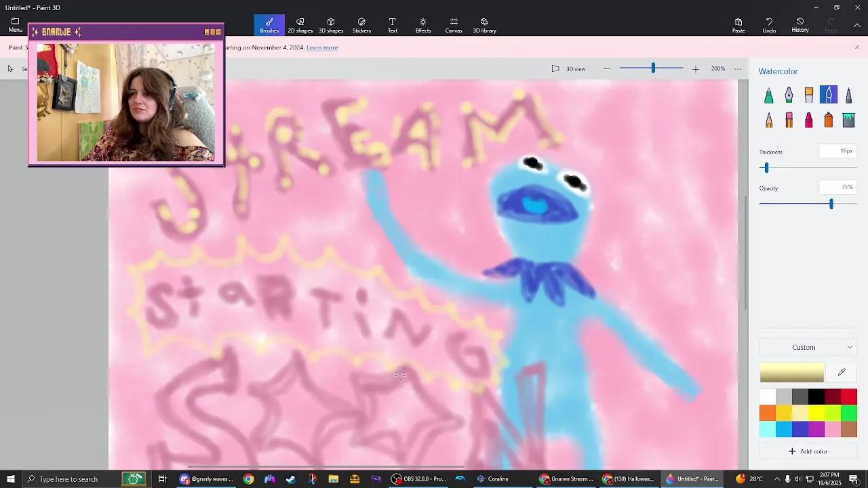Click the Thickness value field
Viewport: 868px width, 488px height.
tap(837, 151)
